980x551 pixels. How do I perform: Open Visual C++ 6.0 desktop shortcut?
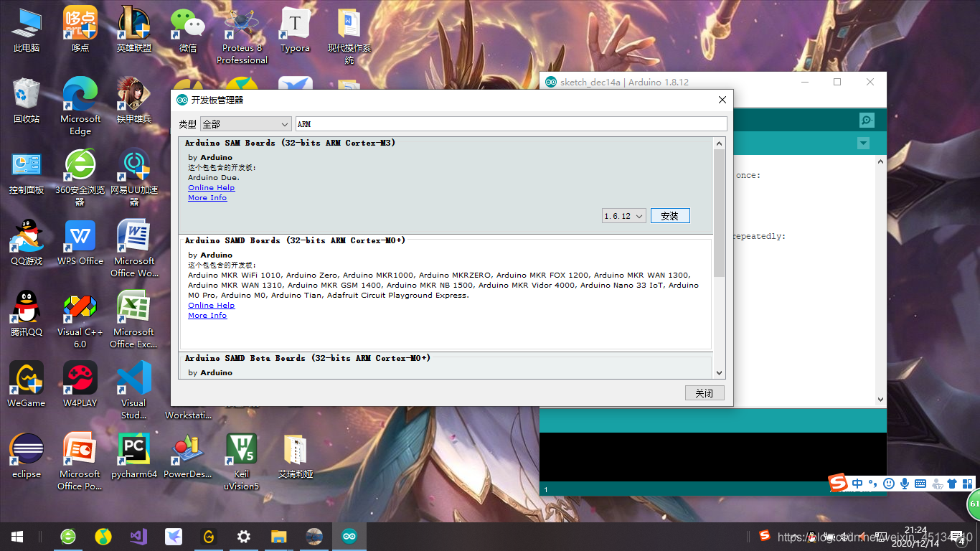[80, 320]
